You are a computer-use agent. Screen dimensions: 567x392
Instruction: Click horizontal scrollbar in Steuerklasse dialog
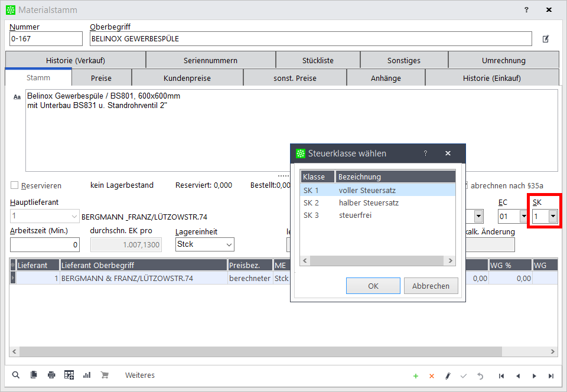[x=377, y=260]
